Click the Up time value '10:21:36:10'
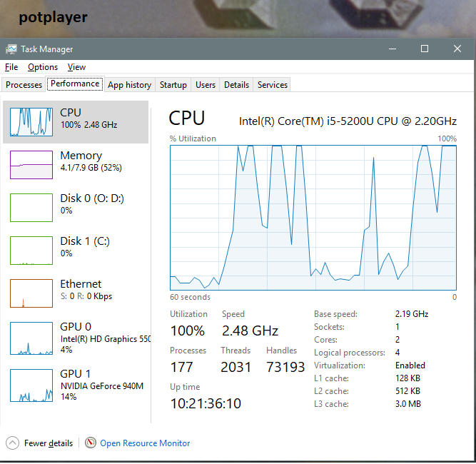 point(206,403)
